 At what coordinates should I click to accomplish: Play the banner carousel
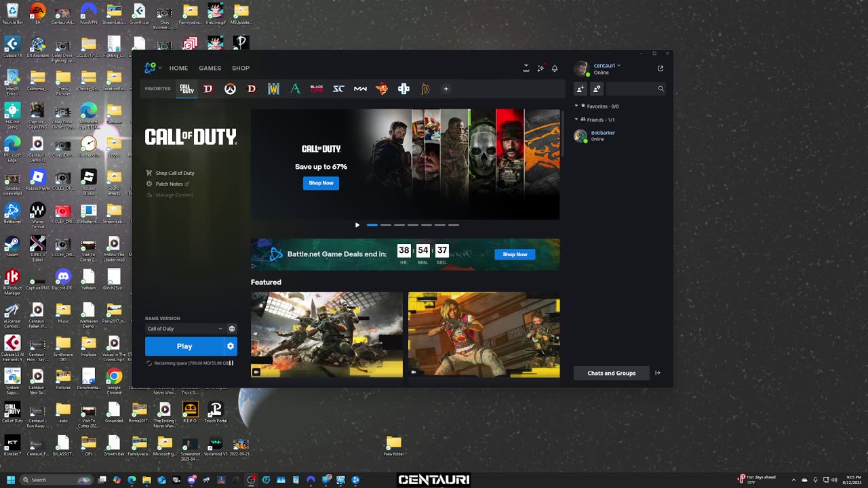click(x=357, y=225)
